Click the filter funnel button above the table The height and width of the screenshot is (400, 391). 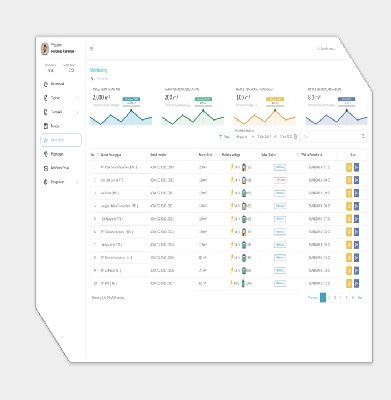(224, 137)
